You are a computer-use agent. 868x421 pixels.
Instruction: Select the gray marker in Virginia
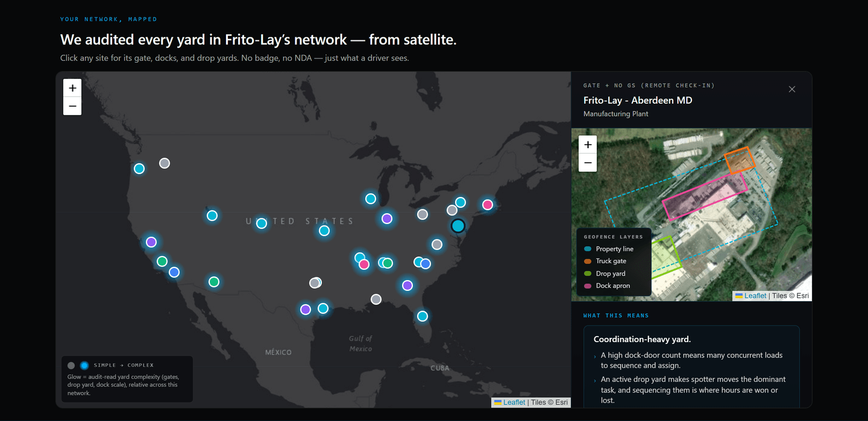click(437, 245)
